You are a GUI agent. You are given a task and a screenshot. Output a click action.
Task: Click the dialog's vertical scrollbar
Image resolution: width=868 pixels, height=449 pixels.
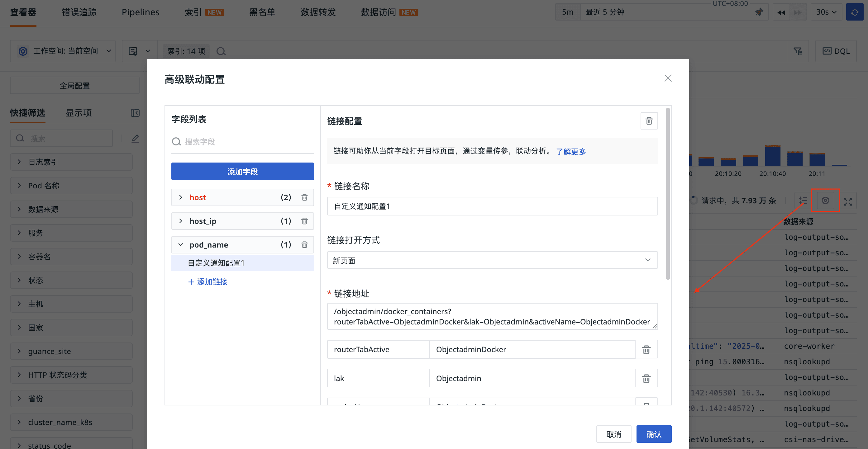(667, 194)
